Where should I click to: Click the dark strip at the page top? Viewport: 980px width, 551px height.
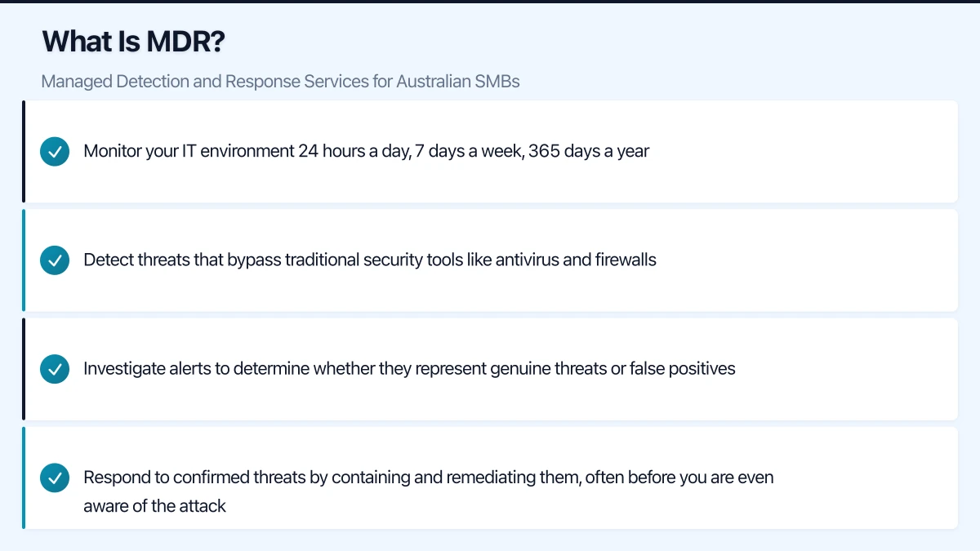tap(490, 2)
